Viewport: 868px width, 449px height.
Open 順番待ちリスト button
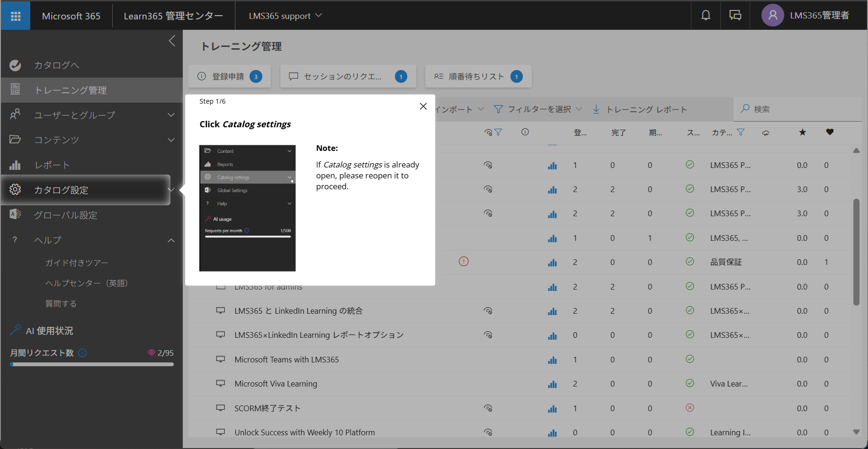(478, 76)
